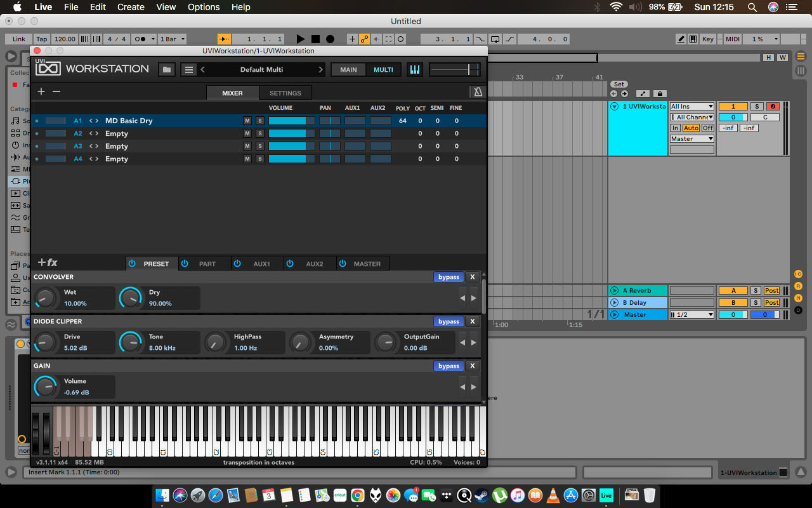
Task: Click the add FX button
Action: point(48,262)
